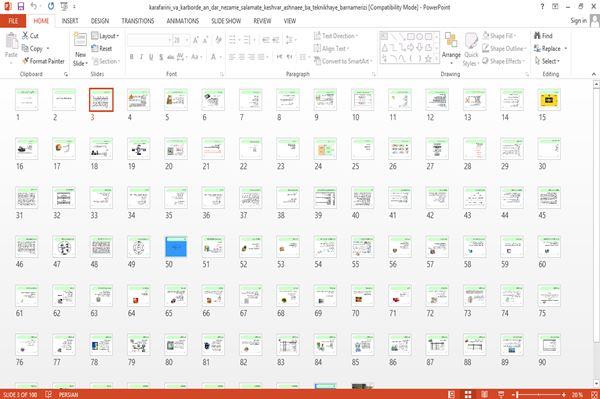Click the Sign in link
The width and height of the screenshot is (600, 399).
pyautogui.click(x=578, y=21)
